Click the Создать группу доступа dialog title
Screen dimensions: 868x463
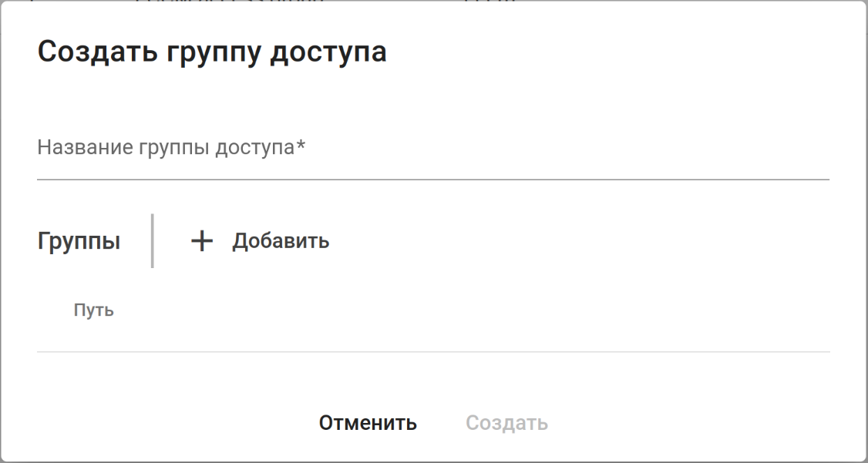tap(212, 52)
